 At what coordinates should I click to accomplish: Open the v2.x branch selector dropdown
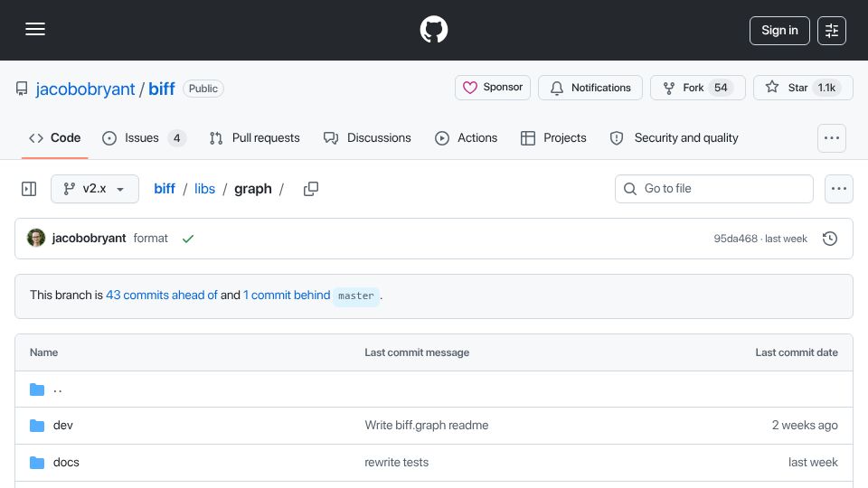tap(95, 189)
